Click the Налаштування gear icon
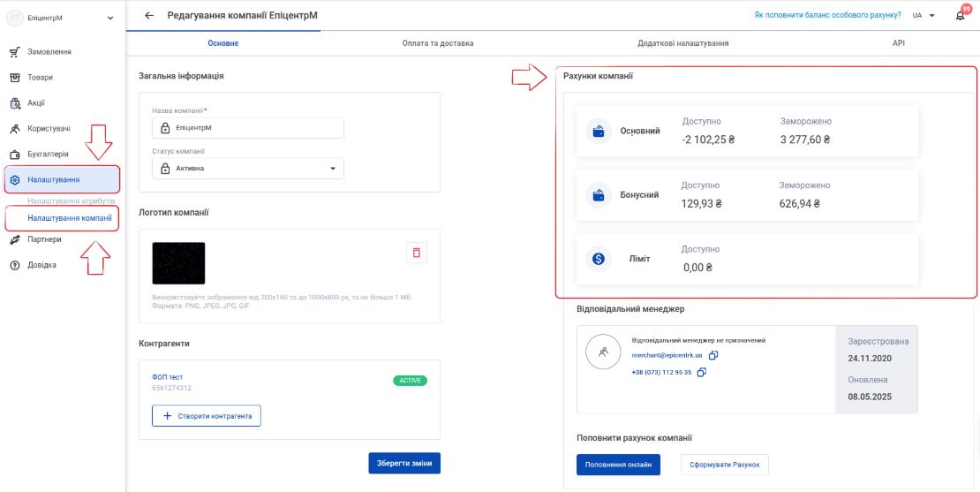 tap(16, 180)
